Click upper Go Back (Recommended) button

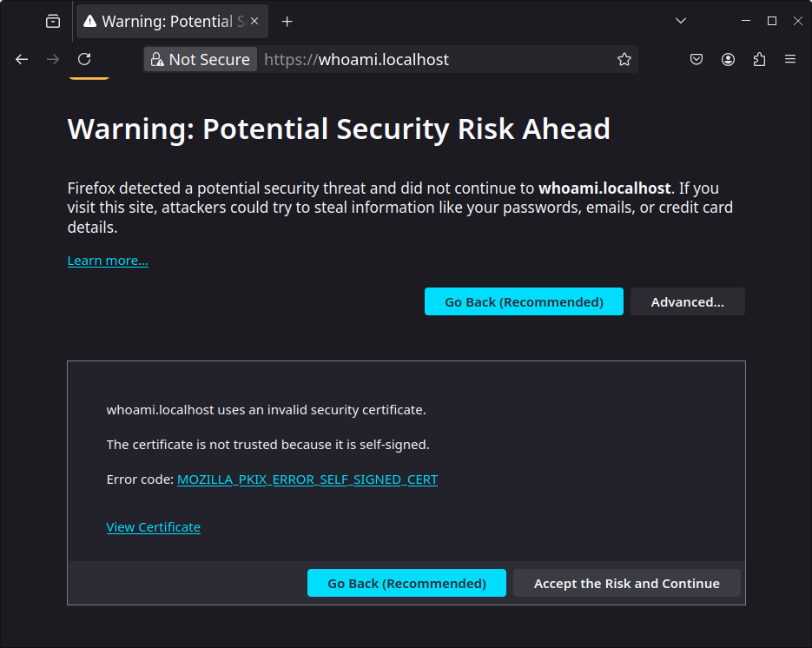pos(524,301)
